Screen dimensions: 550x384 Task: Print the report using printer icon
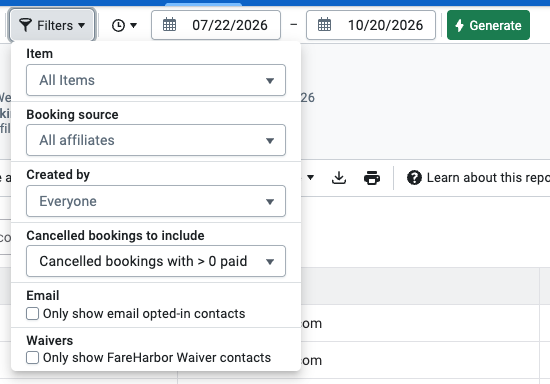pyautogui.click(x=372, y=178)
